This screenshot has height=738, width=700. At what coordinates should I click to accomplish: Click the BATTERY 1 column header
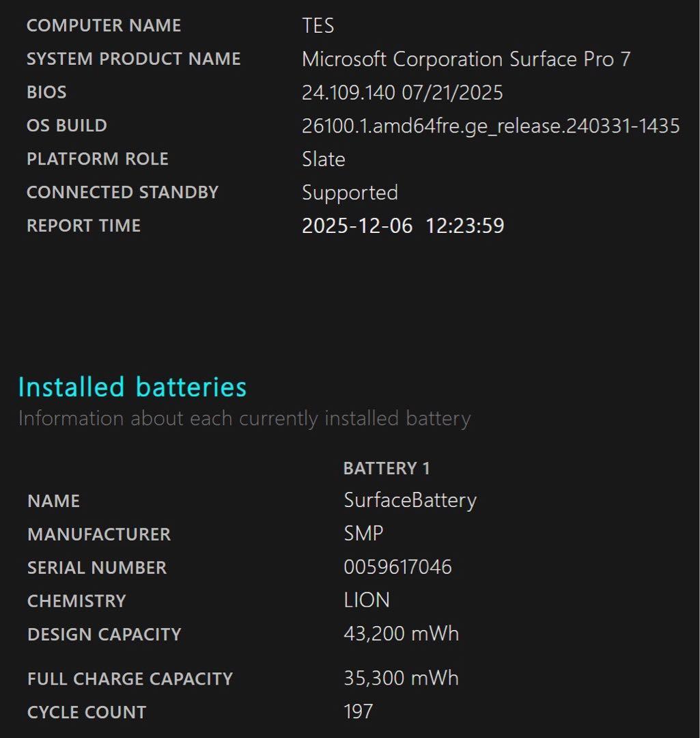click(x=388, y=468)
